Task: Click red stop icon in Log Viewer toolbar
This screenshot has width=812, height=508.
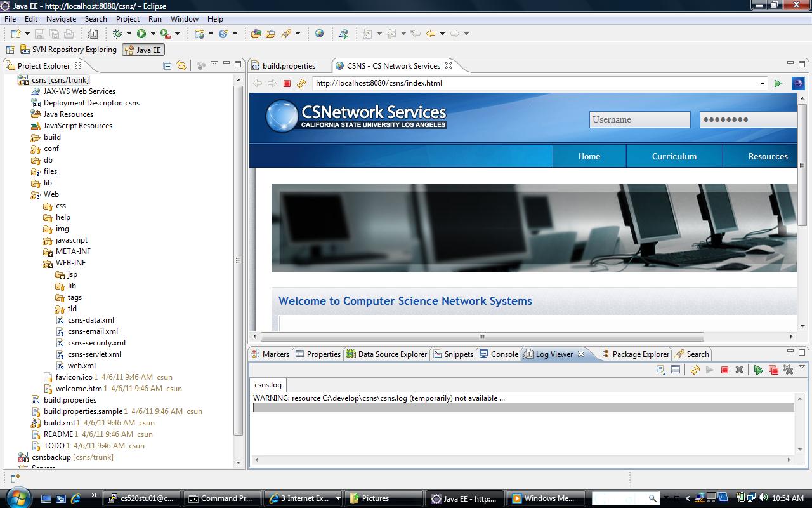Action: (x=724, y=370)
